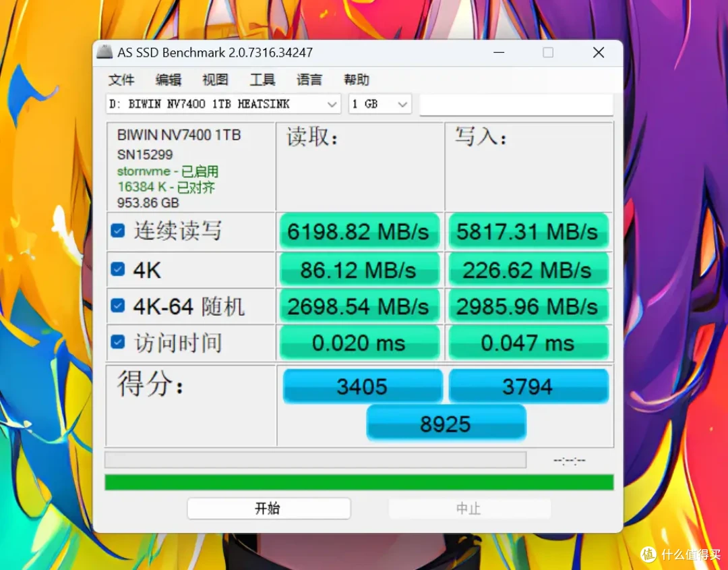Click the 中止 abort button
728x570 pixels.
click(x=469, y=509)
